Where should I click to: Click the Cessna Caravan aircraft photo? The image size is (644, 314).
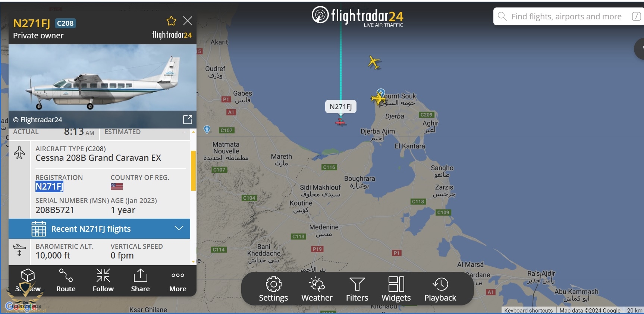click(103, 77)
